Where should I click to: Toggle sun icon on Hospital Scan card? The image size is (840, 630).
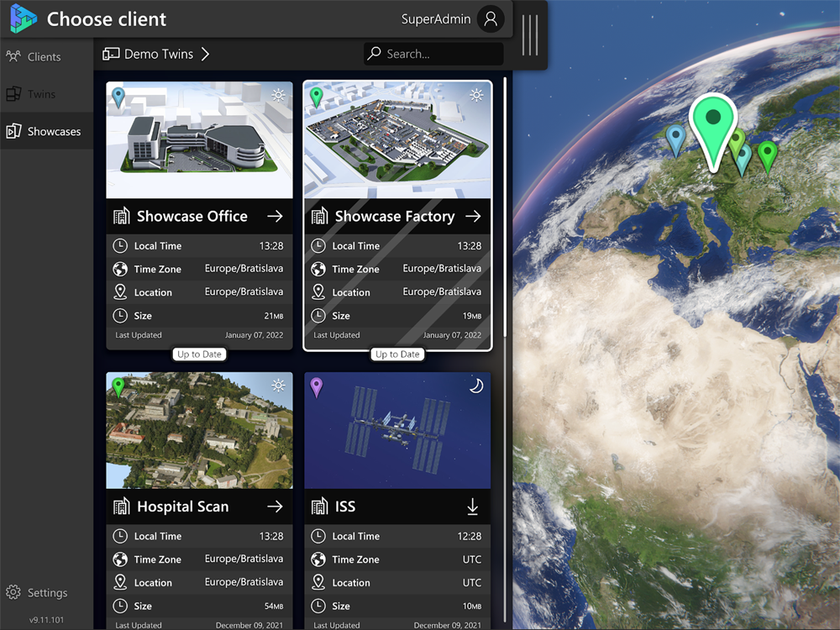278,386
